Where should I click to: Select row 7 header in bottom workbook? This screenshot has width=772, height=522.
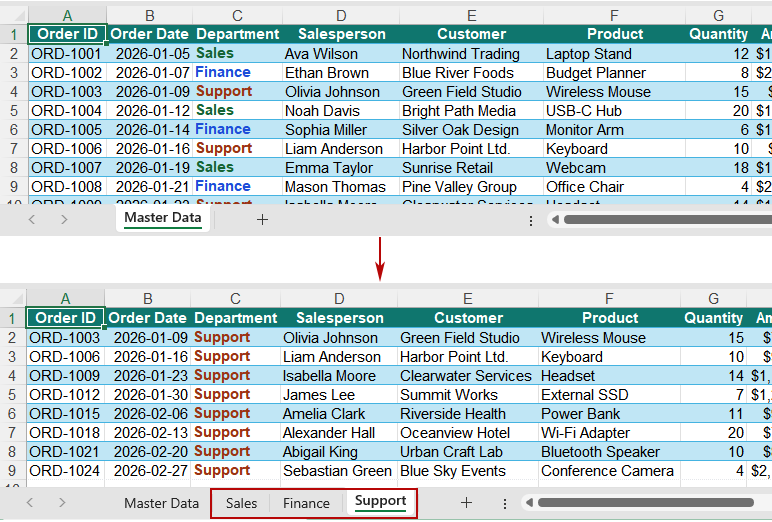click(x=12, y=433)
